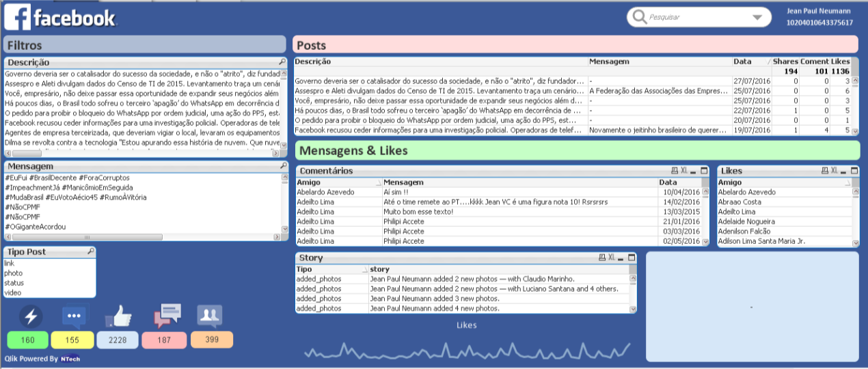Select 'Agentes de empresa terceirizada' description
The height and width of the screenshot is (369, 868).
tap(142, 133)
